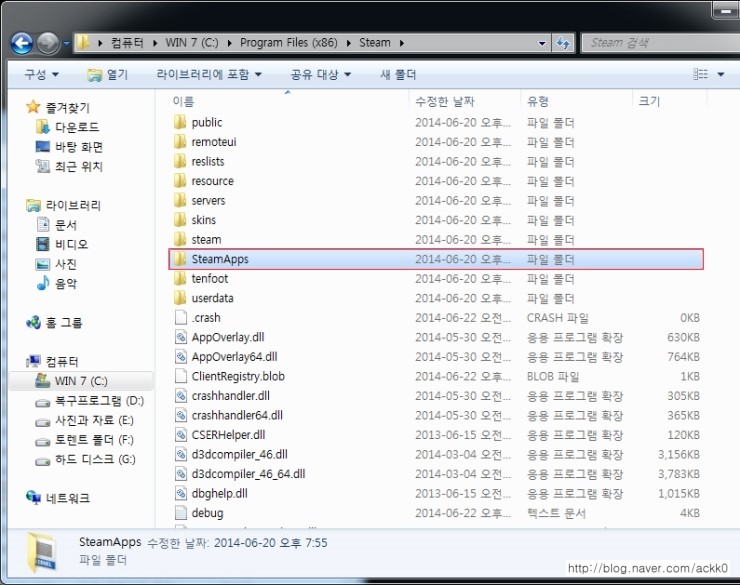Click WIN 7 (C:) breadcrumb segment
The width and height of the screenshot is (740, 585).
click(x=192, y=43)
